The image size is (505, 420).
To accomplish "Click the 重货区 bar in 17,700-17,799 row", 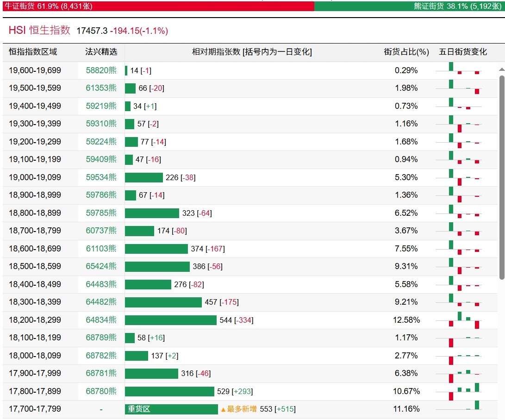I will [171, 409].
